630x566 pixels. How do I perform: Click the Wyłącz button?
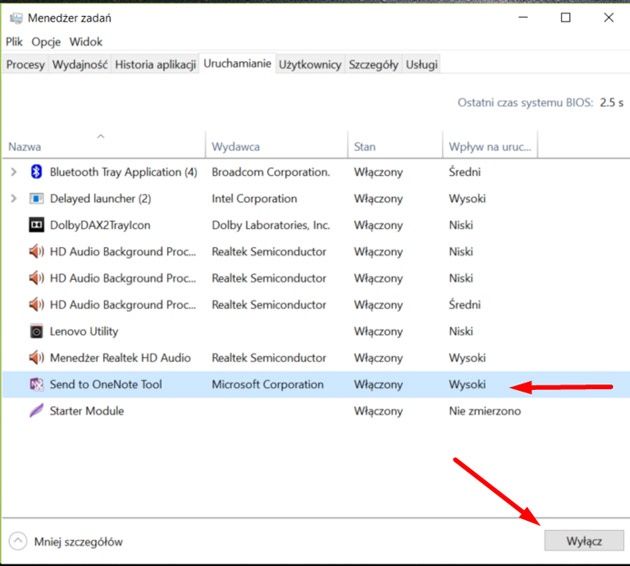[x=584, y=541]
